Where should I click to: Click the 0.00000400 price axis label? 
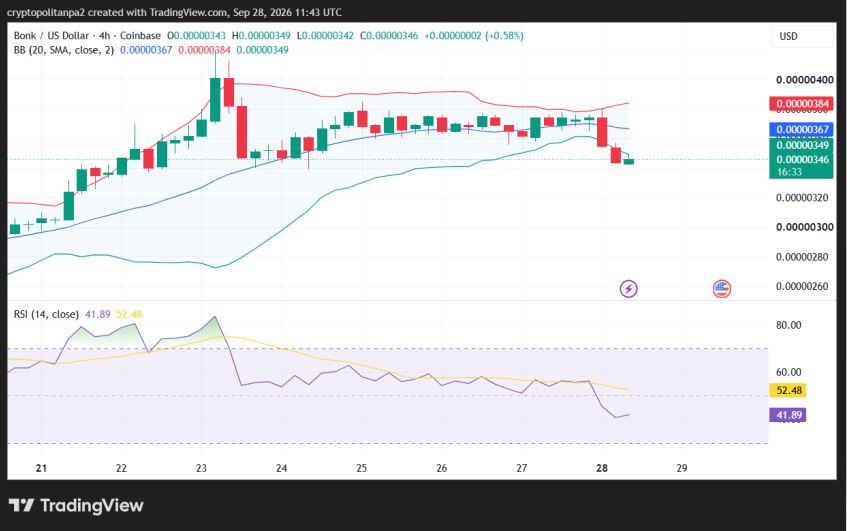point(804,80)
